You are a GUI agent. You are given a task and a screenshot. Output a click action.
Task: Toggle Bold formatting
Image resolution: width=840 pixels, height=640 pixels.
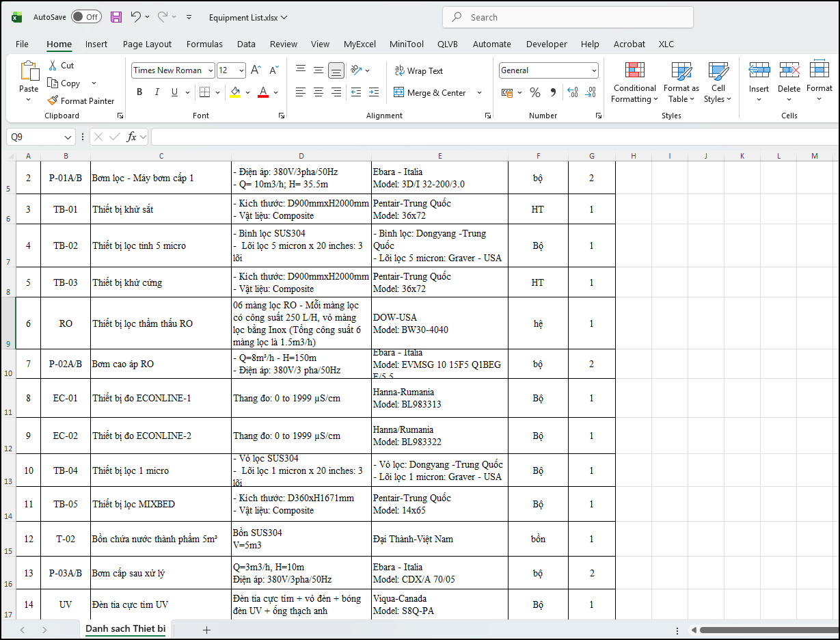click(139, 92)
